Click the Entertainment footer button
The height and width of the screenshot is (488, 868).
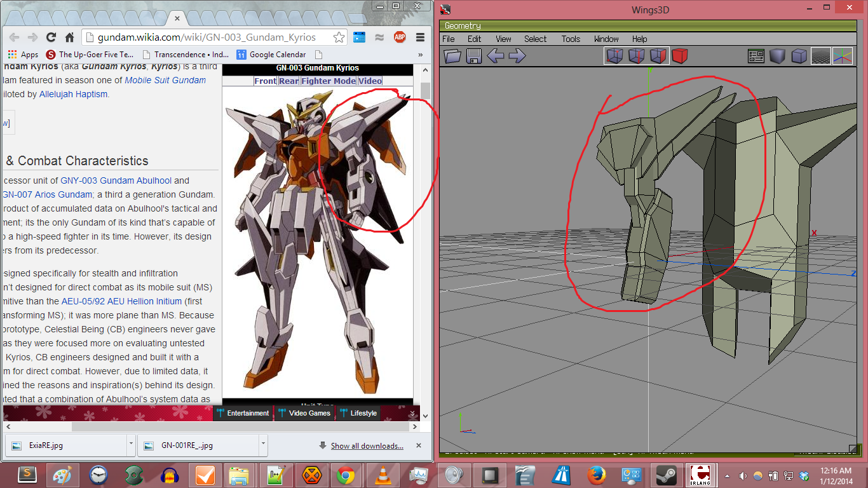[243, 413]
